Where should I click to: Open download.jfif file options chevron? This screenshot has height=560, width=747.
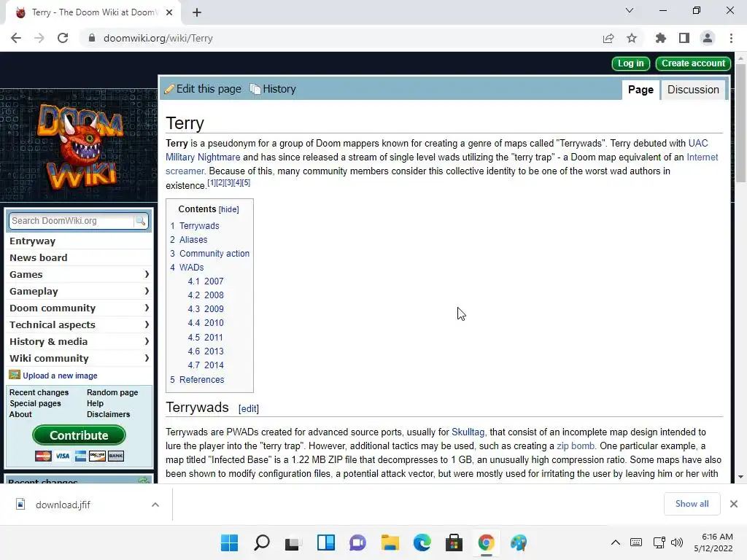coord(155,505)
